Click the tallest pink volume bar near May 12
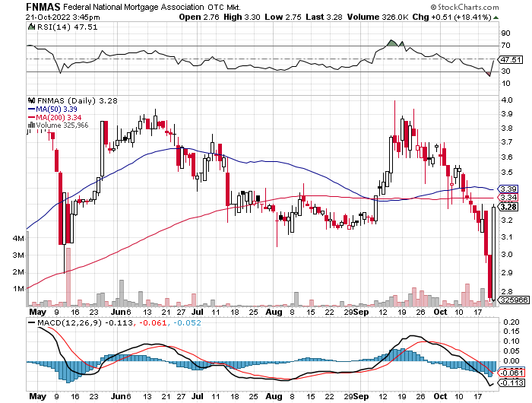 [68, 277]
